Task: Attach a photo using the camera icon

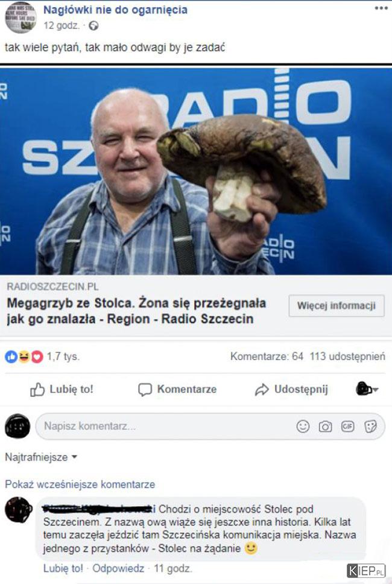Action: pyautogui.click(x=326, y=426)
